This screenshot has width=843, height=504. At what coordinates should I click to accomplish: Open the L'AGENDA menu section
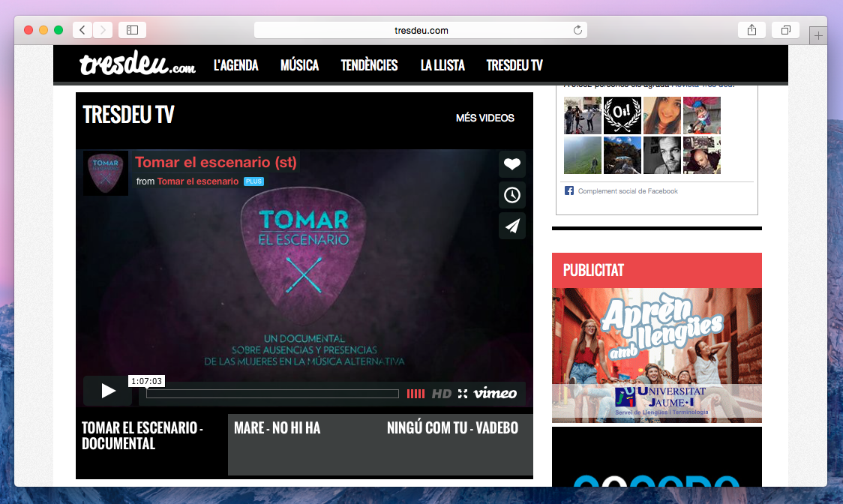coord(236,65)
